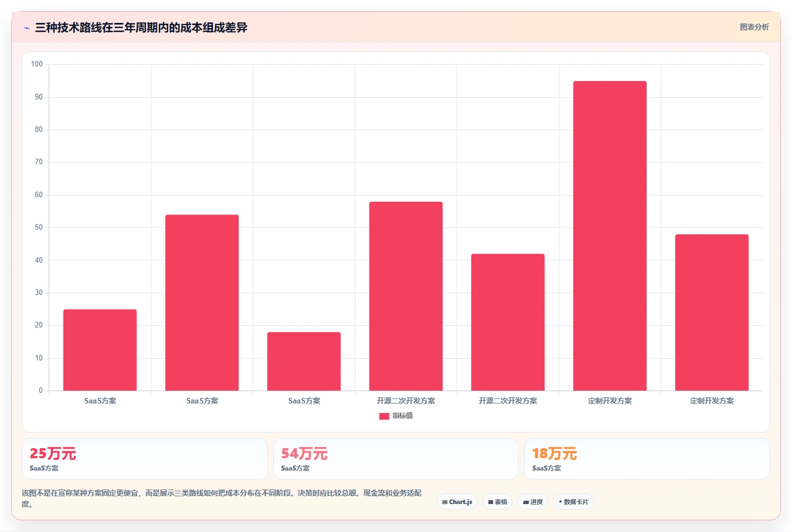Click the 开源二次开发 bar reaching 58
This screenshot has width=792, height=532.
(406, 296)
